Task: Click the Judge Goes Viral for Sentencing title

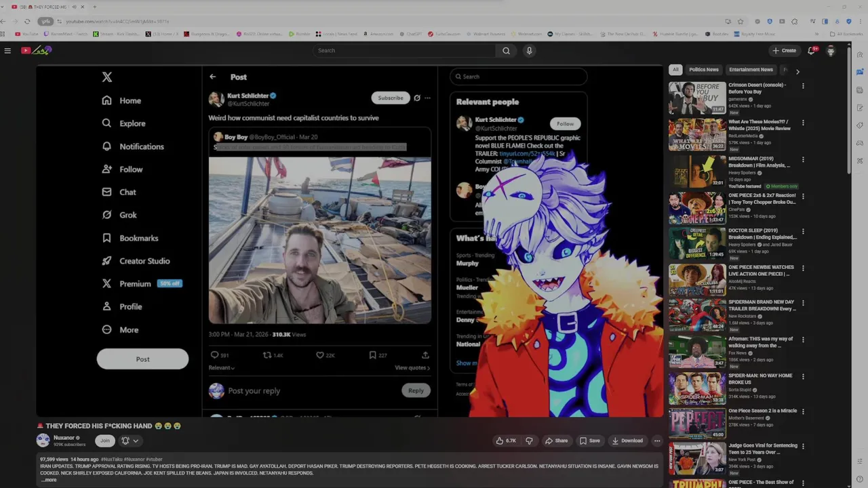Action: pyautogui.click(x=763, y=449)
